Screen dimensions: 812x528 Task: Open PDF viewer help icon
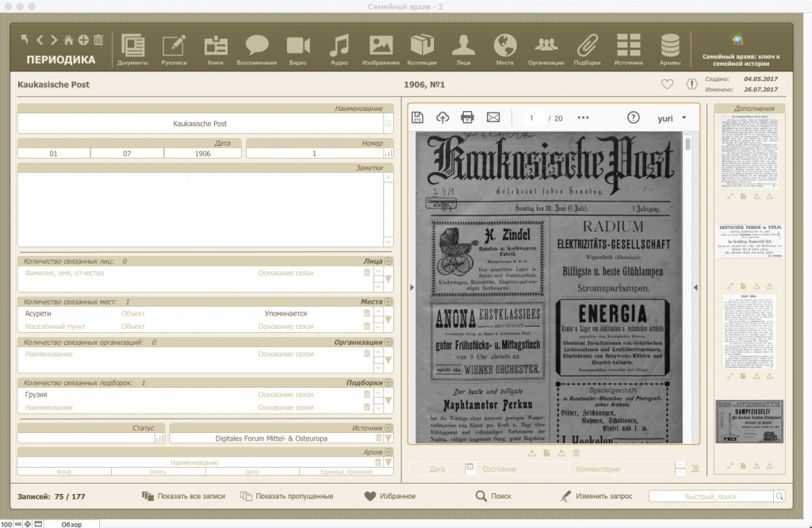[x=633, y=117]
